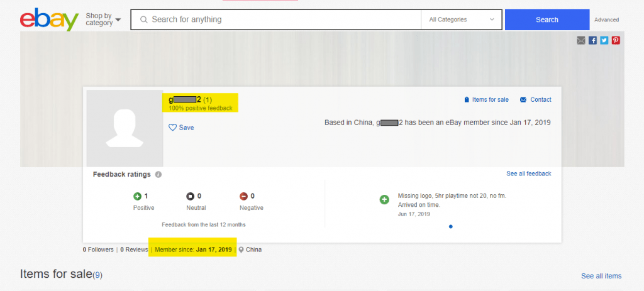Open the Advanced search link
The width and height of the screenshot is (644, 291).
pos(606,20)
